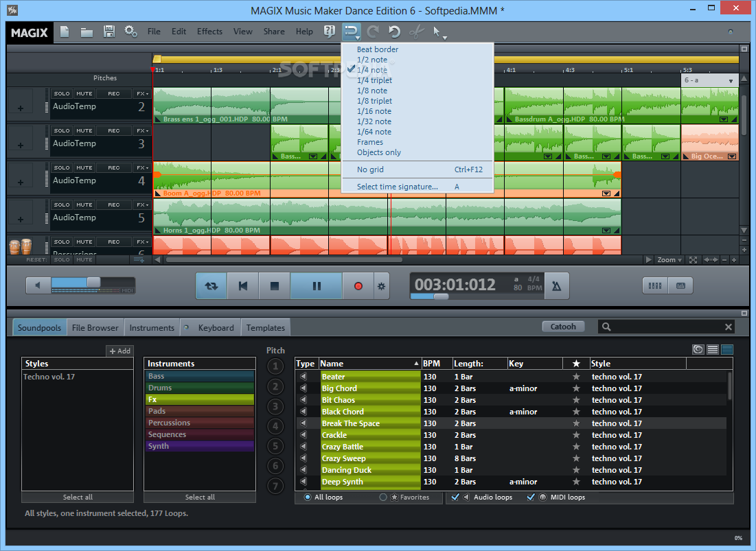Switch the loop list to the list view icon
Viewport: 756px width, 551px height.
pos(713,349)
